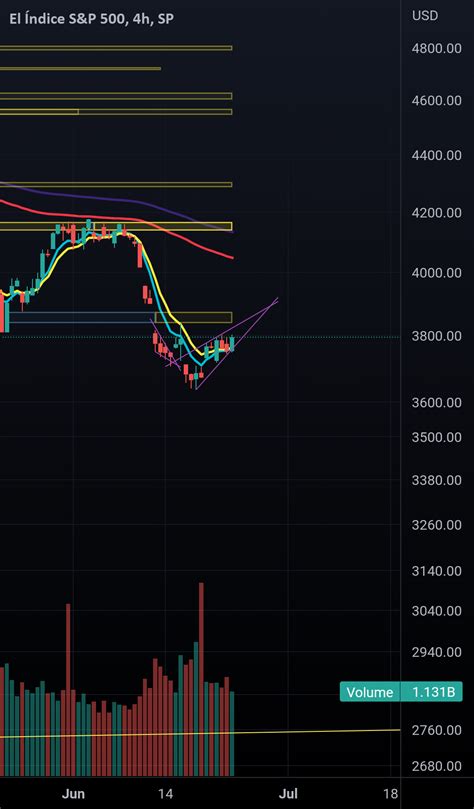The width and height of the screenshot is (474, 809).
Task: Click the 4600.00 price axis label
Action: pyautogui.click(x=436, y=101)
